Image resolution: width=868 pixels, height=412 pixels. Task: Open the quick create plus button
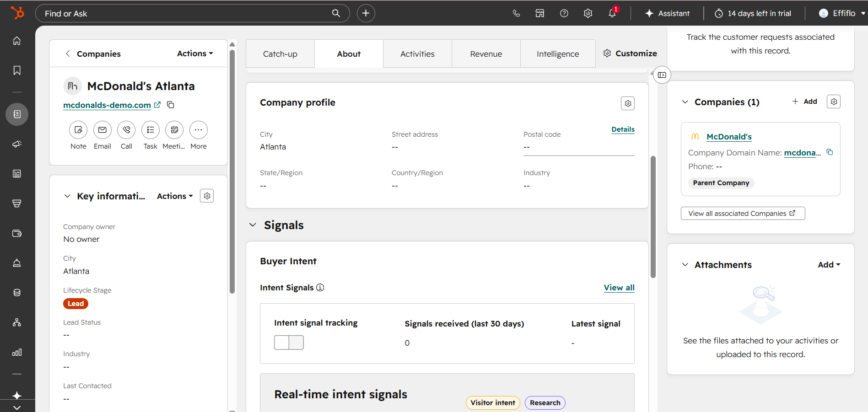pos(366,13)
